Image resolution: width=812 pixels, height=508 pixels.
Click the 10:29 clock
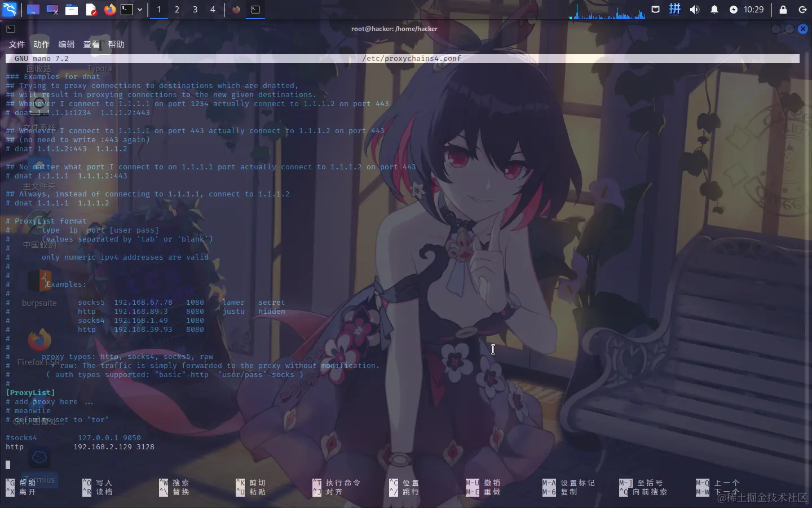[x=753, y=10]
